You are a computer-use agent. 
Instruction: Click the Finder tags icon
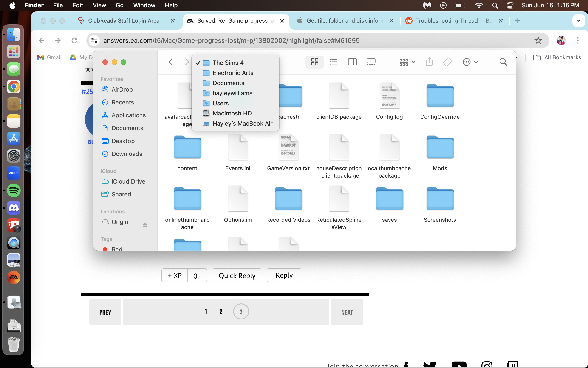click(x=447, y=62)
